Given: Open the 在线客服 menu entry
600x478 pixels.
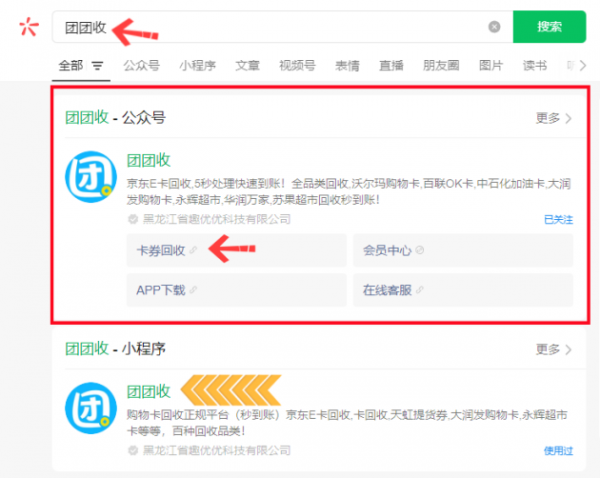Looking at the screenshot, I should point(463,290).
